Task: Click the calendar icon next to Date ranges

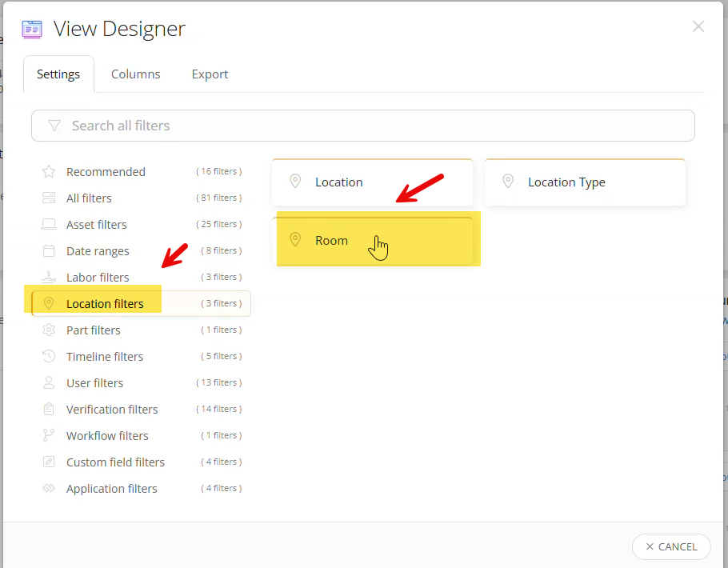Action: pyautogui.click(x=50, y=250)
